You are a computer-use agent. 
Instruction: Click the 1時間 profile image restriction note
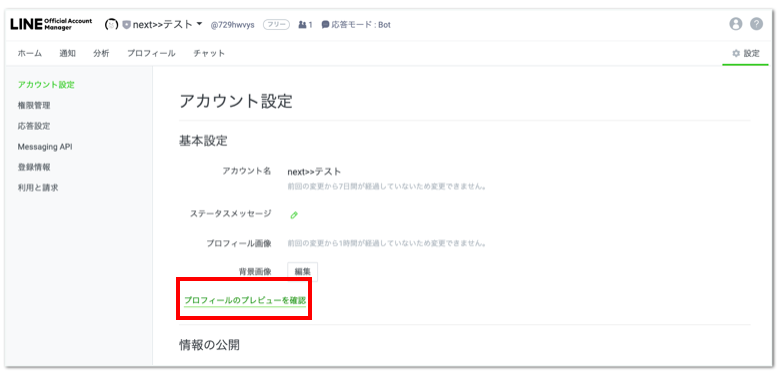[x=387, y=244]
